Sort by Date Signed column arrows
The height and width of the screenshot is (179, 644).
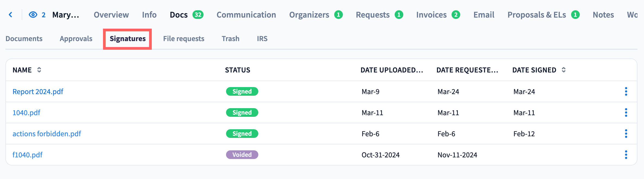563,70
